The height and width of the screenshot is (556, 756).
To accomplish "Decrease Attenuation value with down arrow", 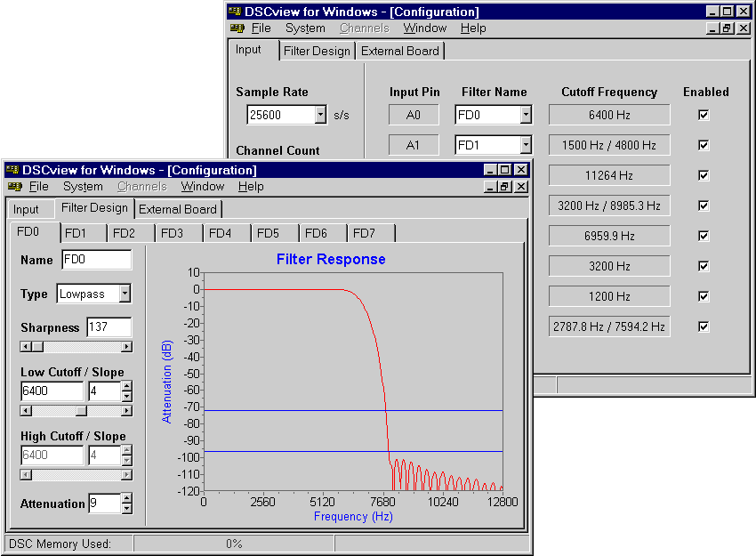I will [127, 508].
